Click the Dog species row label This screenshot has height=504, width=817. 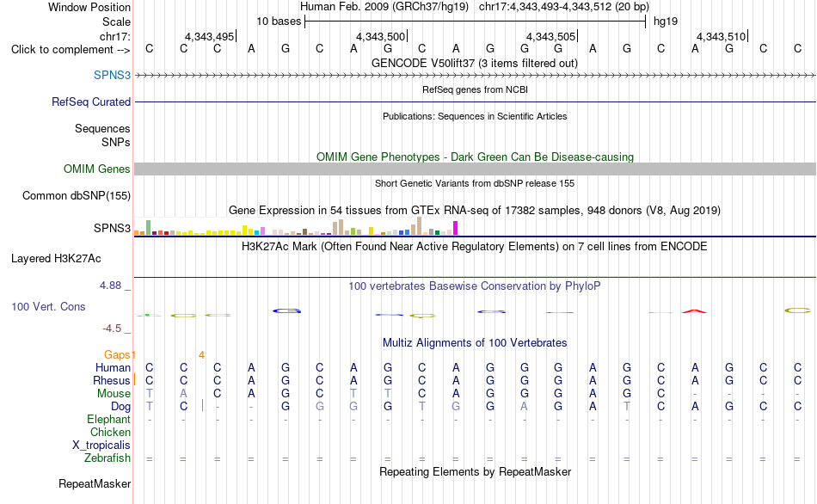pyautogui.click(x=121, y=407)
